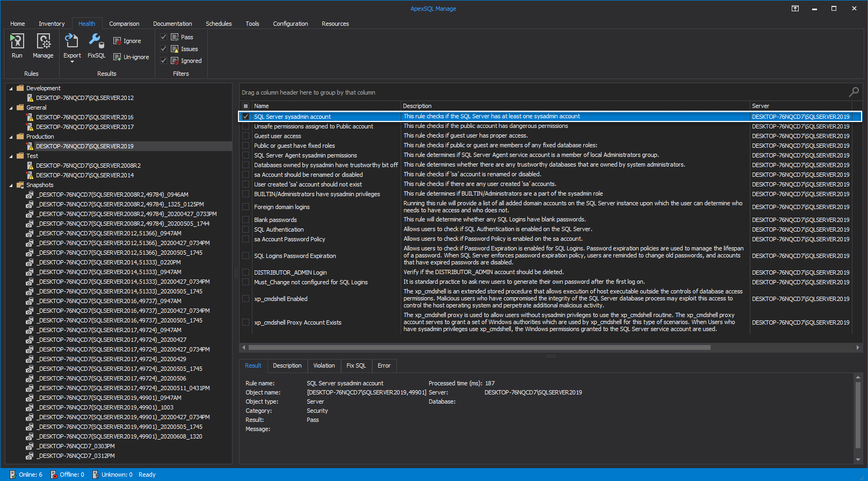The width and height of the screenshot is (868, 481).
Task: Click the horizontal scrollbar left arrow
Action: click(244, 348)
